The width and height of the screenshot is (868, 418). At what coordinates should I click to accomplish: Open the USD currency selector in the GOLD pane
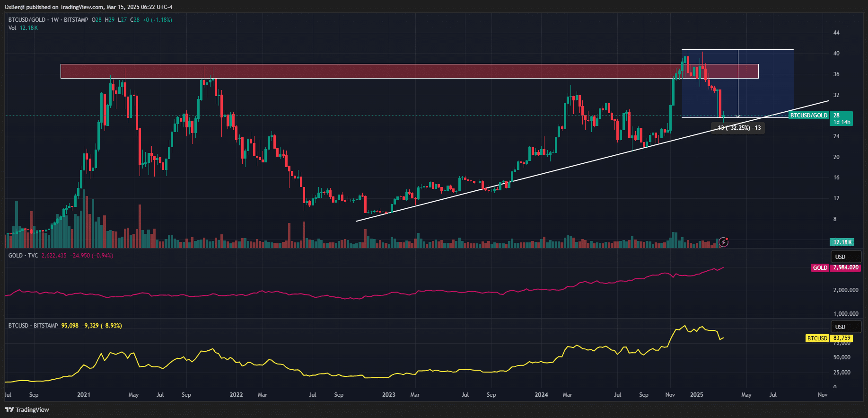(846, 257)
